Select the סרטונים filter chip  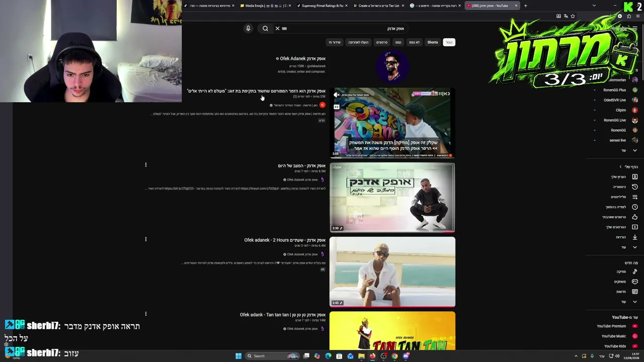tap(382, 42)
